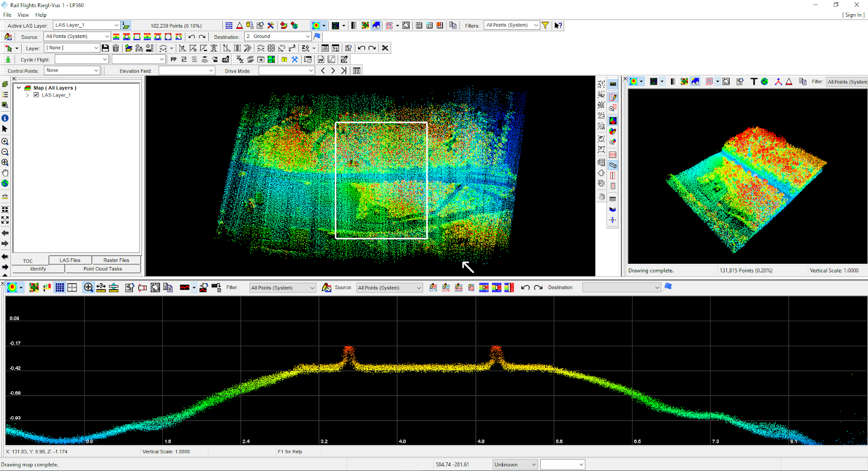The height and width of the screenshot is (471, 868).
Task: Open the Active LAS Layer dropdown
Action: pos(116,26)
